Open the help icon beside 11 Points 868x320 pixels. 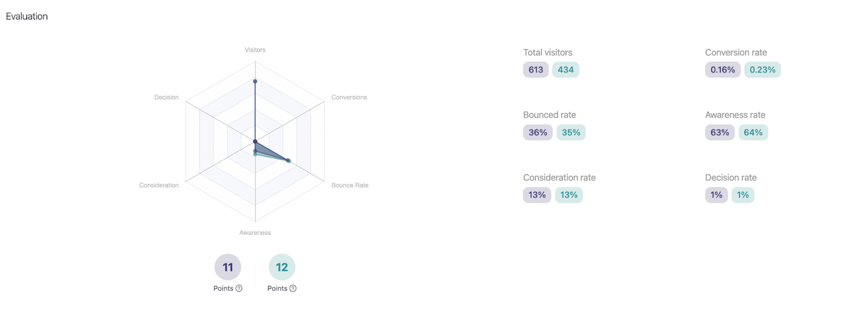click(x=238, y=288)
